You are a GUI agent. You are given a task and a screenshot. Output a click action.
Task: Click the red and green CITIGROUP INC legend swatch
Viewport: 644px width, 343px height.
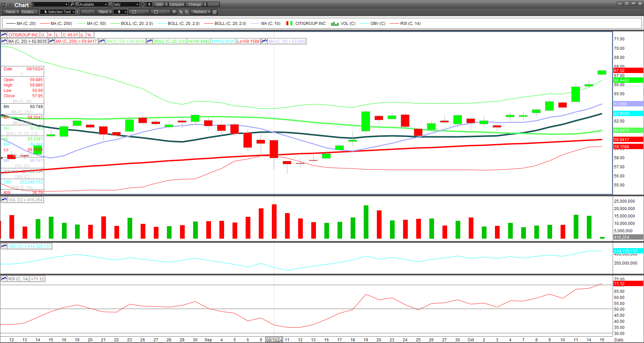(289, 24)
